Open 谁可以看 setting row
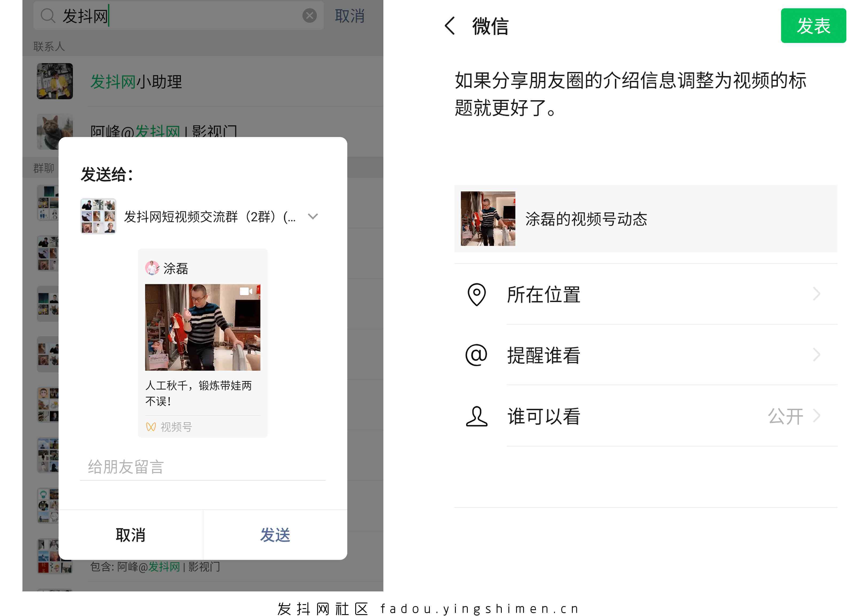The width and height of the screenshot is (868, 616). click(645, 416)
